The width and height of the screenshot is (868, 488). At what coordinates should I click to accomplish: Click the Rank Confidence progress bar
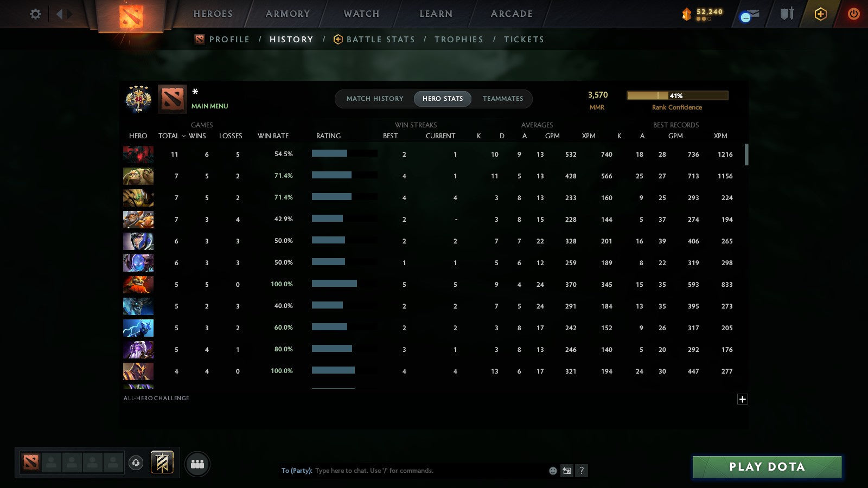coord(678,95)
